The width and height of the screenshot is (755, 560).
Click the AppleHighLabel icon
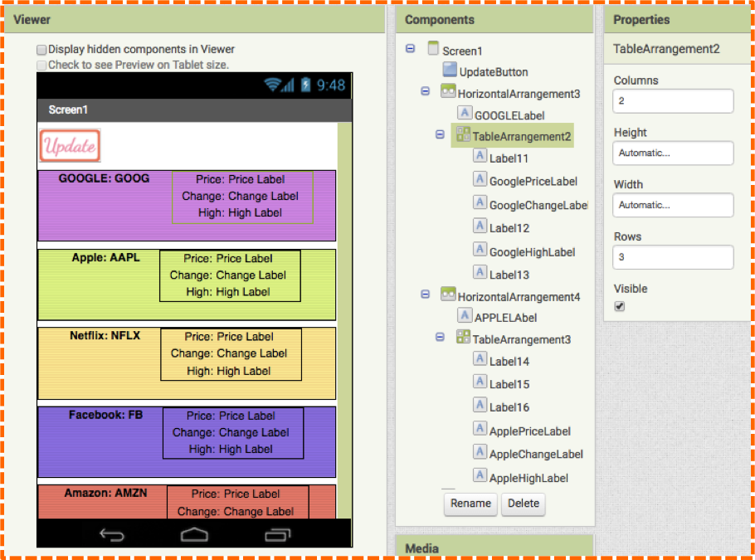pos(480,475)
